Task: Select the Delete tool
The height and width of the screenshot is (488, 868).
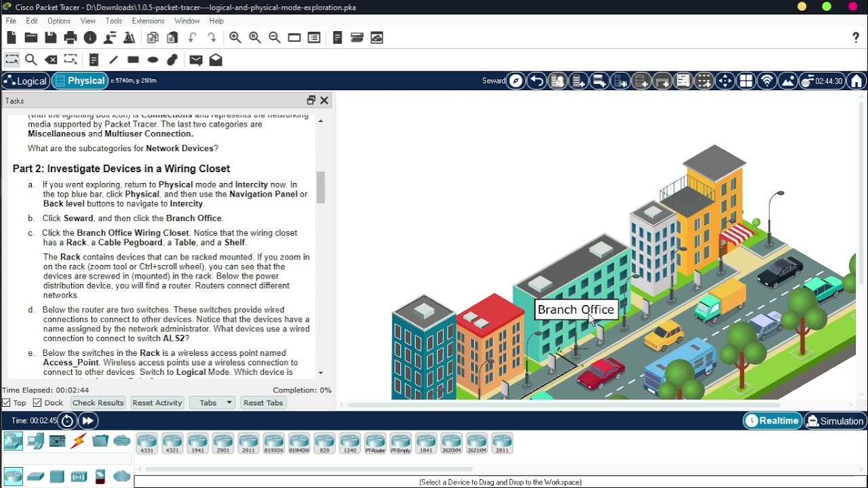Action: [51, 60]
